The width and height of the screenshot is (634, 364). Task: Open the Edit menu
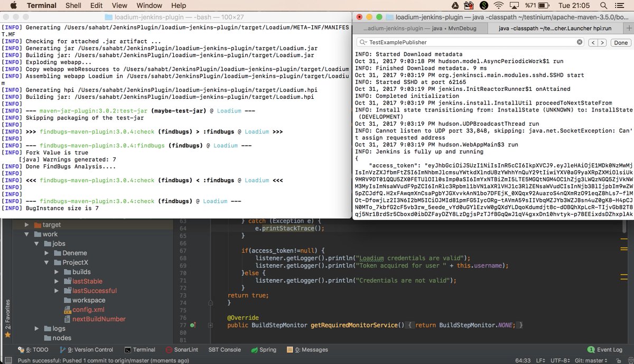96,6
